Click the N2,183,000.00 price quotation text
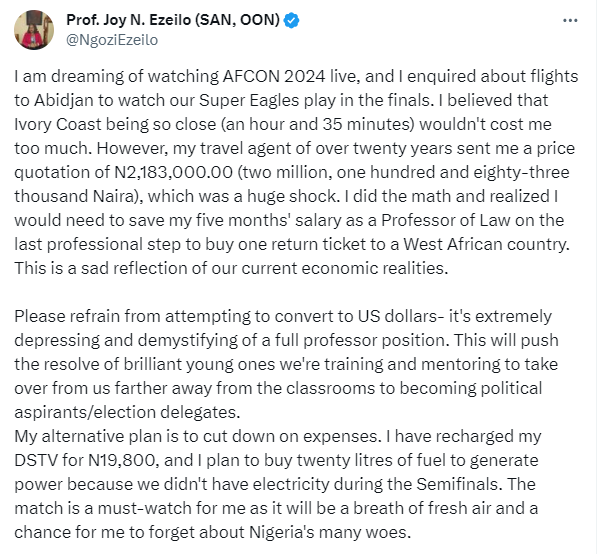Viewport: 597px width, 554px height. 173,172
